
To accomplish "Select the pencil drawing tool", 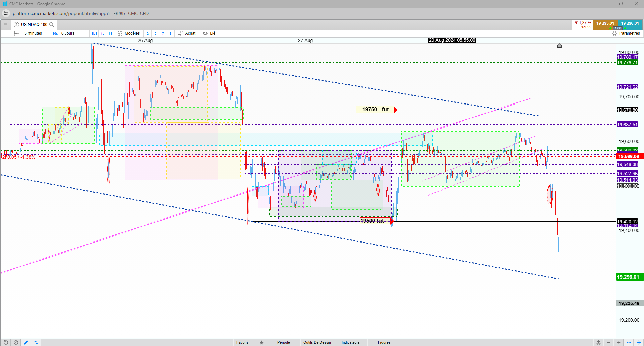I will click(x=26, y=342).
